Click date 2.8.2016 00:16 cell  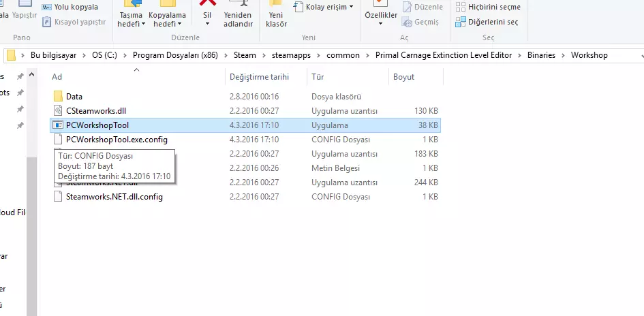254,97
